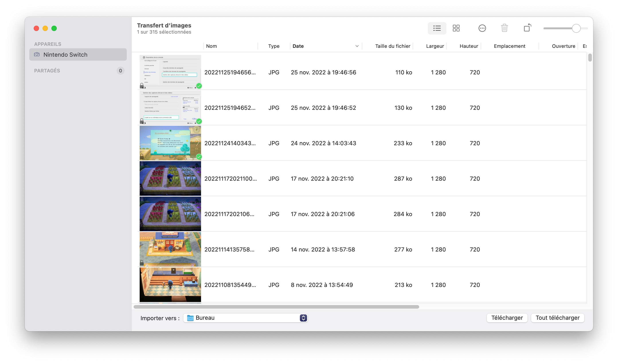Click the vertical scrollbar thumb
Screen dimensions: 618x364
click(x=590, y=58)
